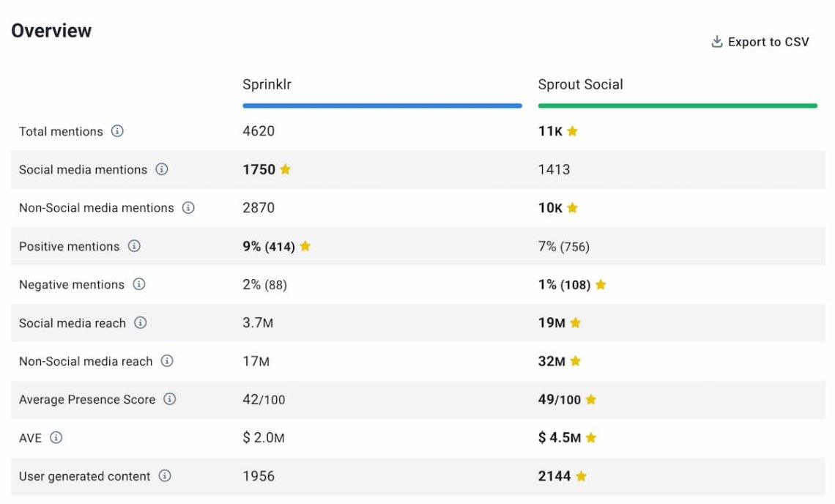Click Sprinklr's 9% (414) positive mentions value
Screen dimensions: 835x504
pos(269,247)
